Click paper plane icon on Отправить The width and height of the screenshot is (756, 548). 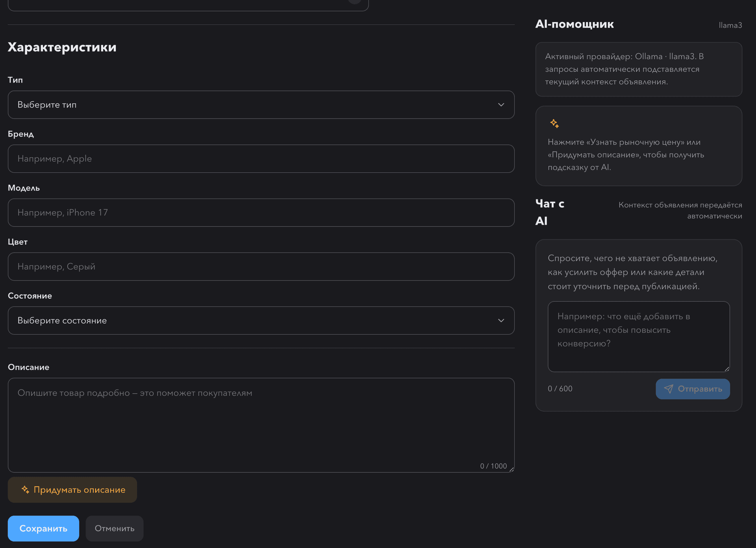(x=669, y=389)
